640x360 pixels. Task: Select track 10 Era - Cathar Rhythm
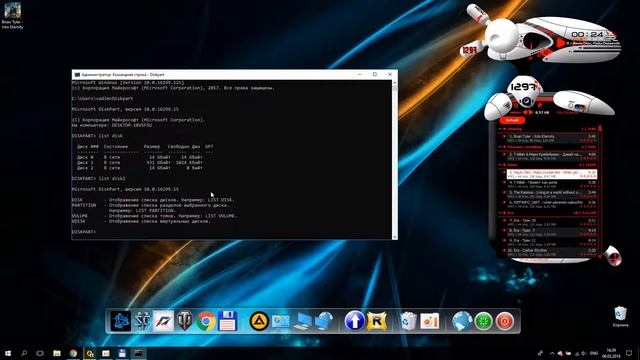551,252
